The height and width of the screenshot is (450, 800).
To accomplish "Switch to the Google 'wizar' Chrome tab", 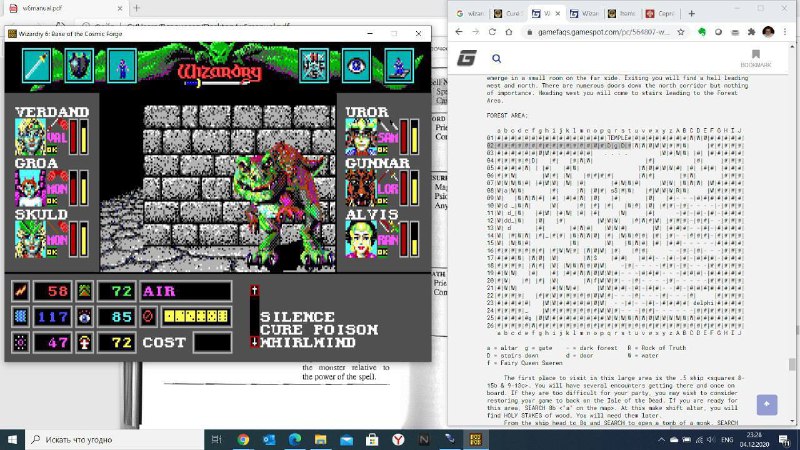I will coord(470,14).
